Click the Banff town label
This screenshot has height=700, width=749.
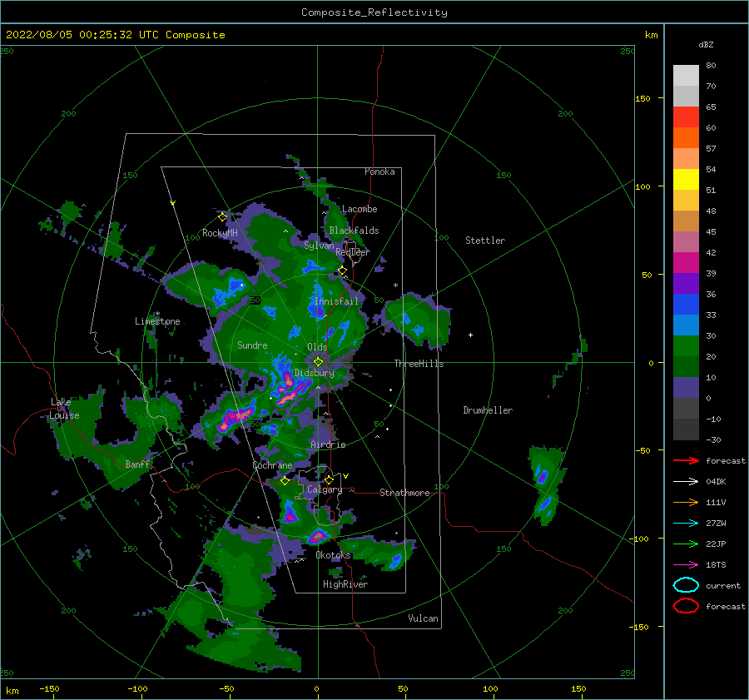(x=137, y=464)
